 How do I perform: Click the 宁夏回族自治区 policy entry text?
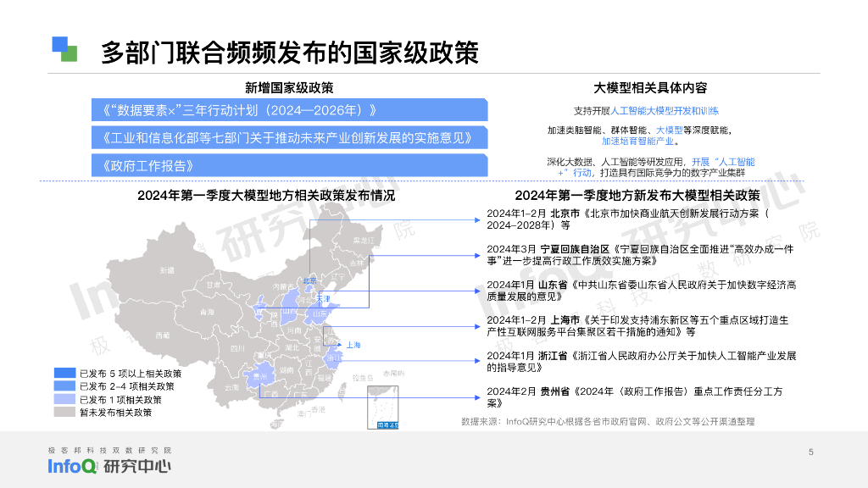click(x=640, y=254)
